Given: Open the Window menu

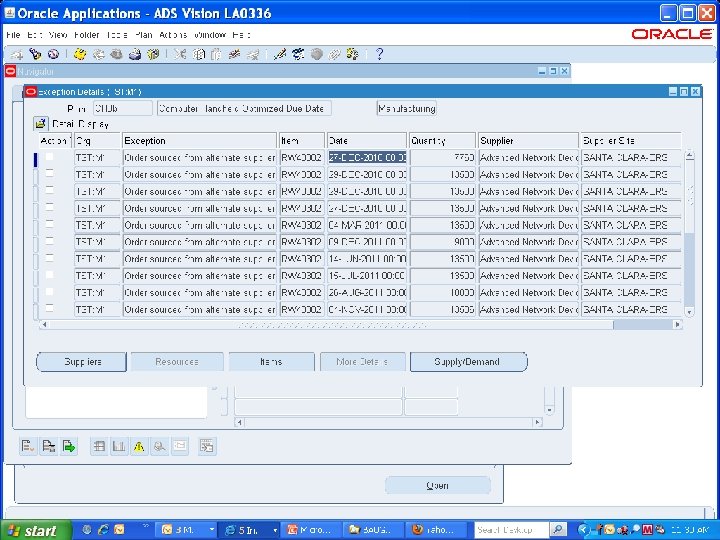Looking at the screenshot, I should (210, 35).
